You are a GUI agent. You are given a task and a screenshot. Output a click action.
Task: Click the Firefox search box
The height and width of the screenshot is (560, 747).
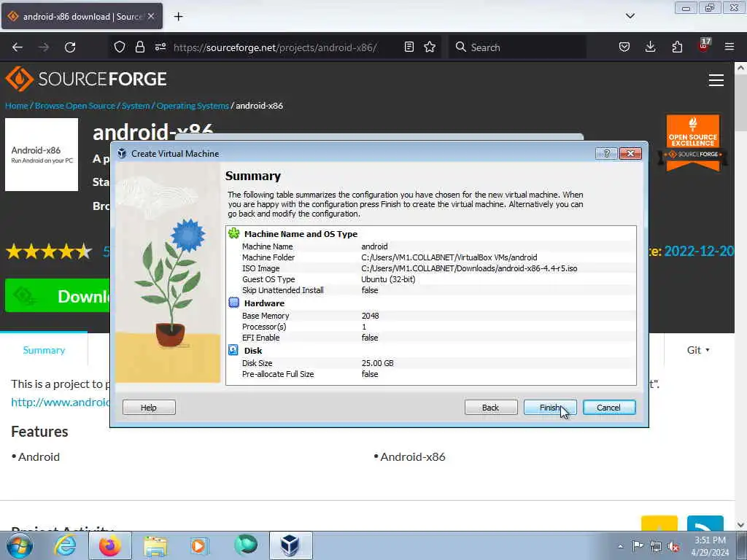(x=517, y=47)
